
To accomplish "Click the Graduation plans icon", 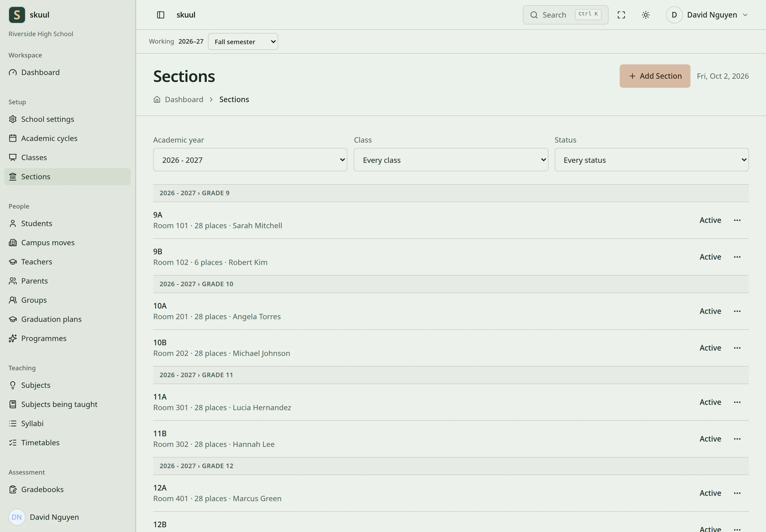I will click(x=13, y=319).
